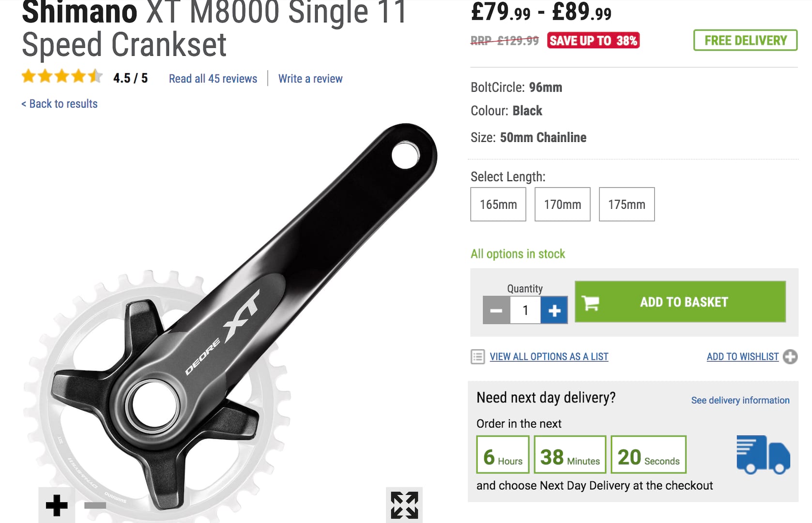Click the star rating icons
This screenshot has width=812, height=523.
click(62, 77)
